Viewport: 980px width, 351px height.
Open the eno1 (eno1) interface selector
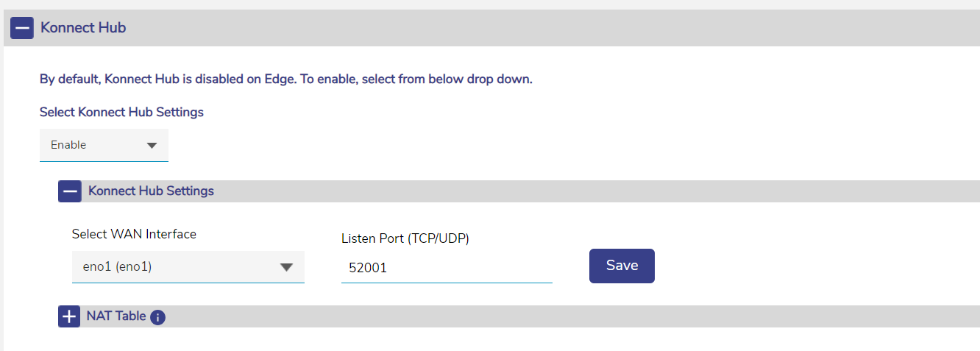177,267
